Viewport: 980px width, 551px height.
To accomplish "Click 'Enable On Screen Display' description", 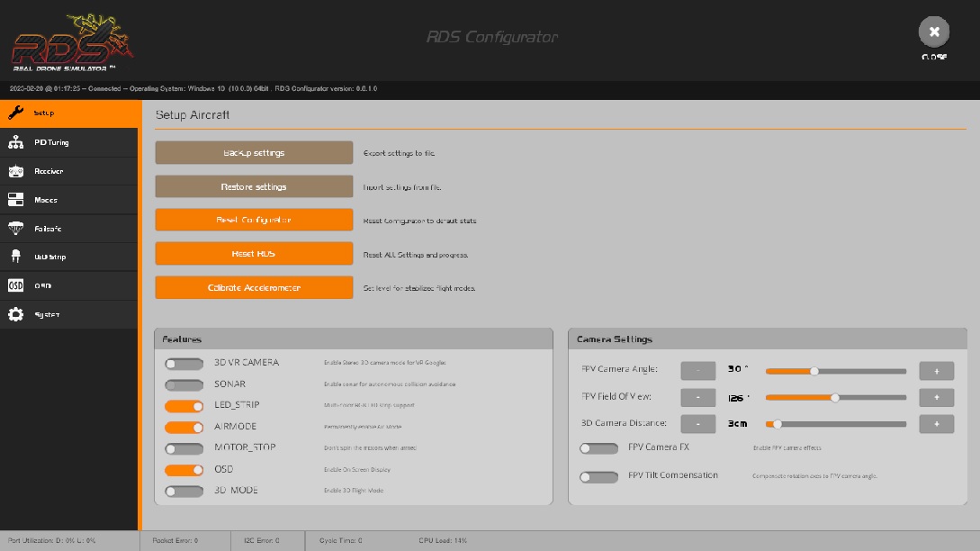I will (x=357, y=470).
